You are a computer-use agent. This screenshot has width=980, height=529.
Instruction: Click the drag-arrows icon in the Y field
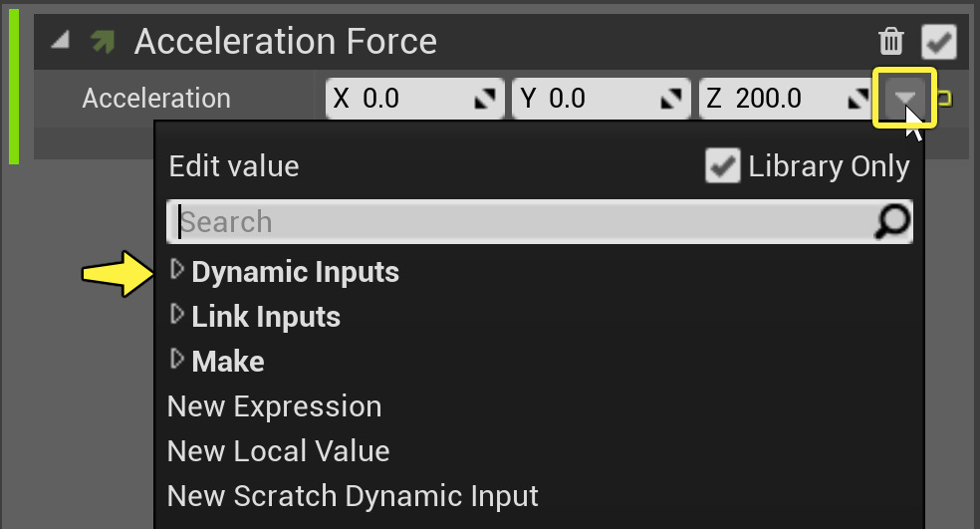coord(672,99)
